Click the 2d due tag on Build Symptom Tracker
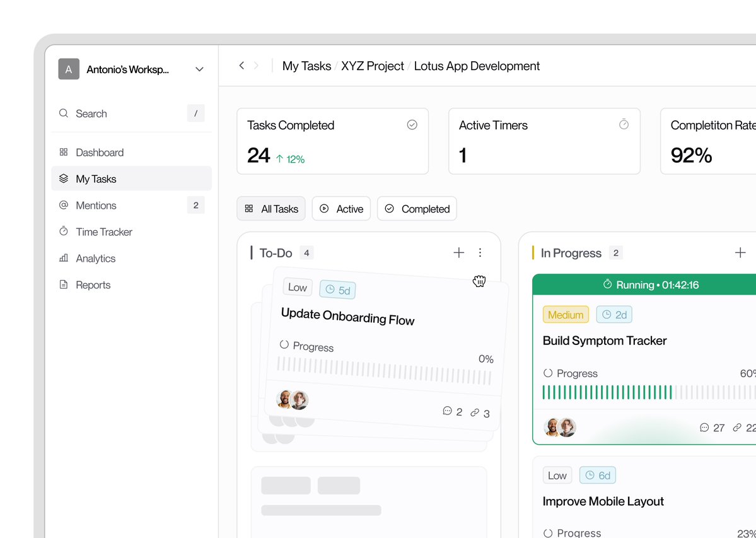 pos(614,315)
